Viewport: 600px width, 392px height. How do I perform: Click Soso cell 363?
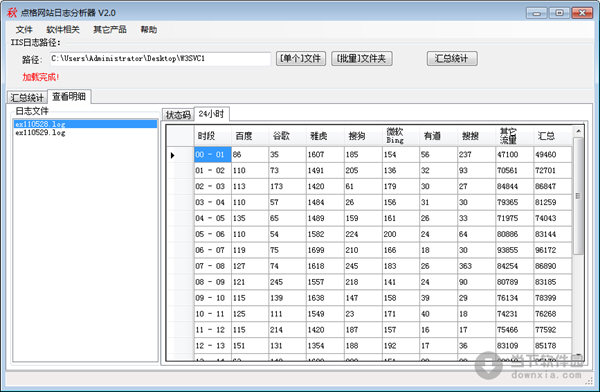click(x=476, y=266)
